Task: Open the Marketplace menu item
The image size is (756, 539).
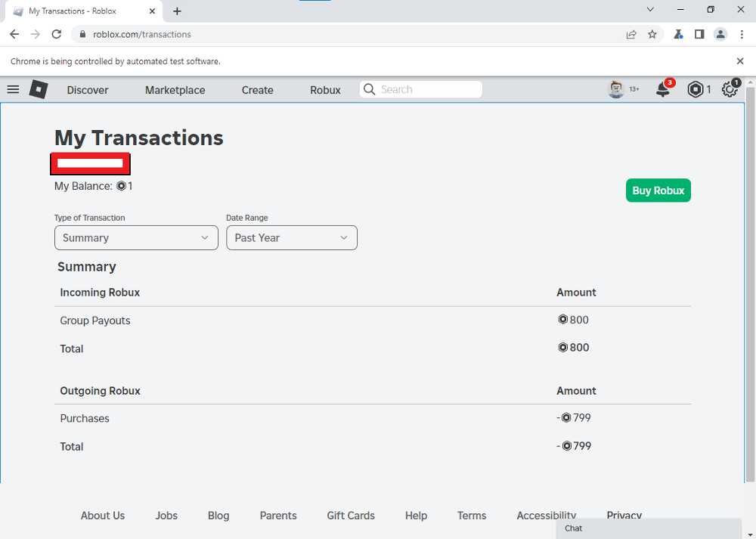Action: point(175,90)
